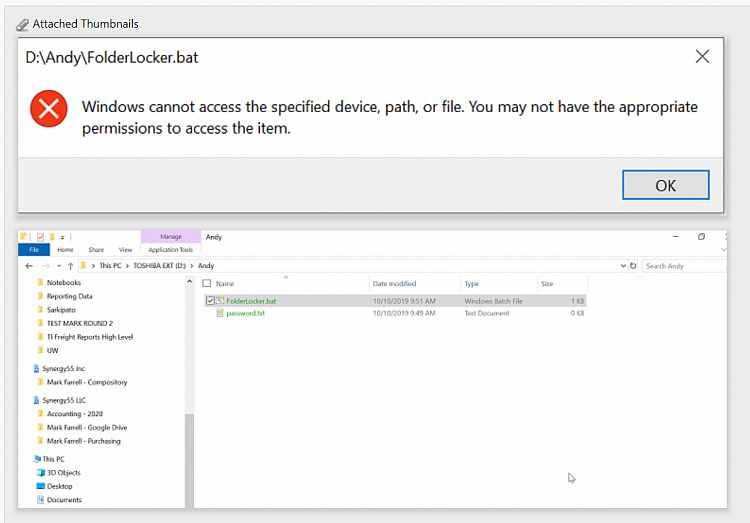Open the Sarkipato folder in sidebar
Viewport: 750px width, 523px height.
[x=61, y=310]
